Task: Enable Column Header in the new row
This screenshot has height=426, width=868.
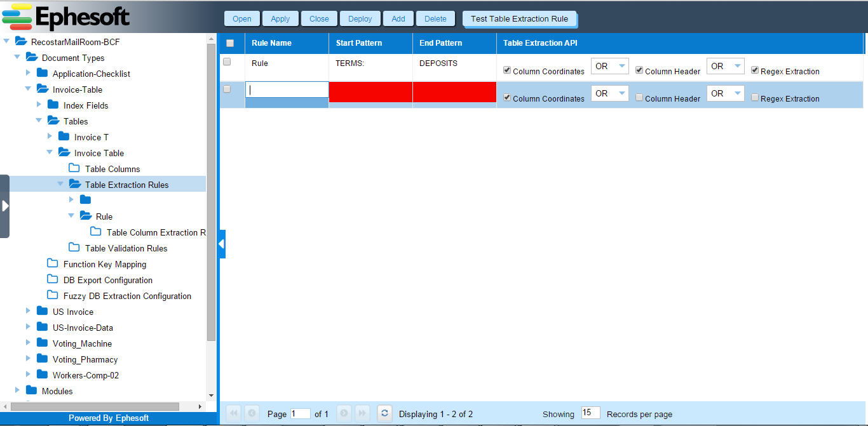Action: [x=639, y=98]
